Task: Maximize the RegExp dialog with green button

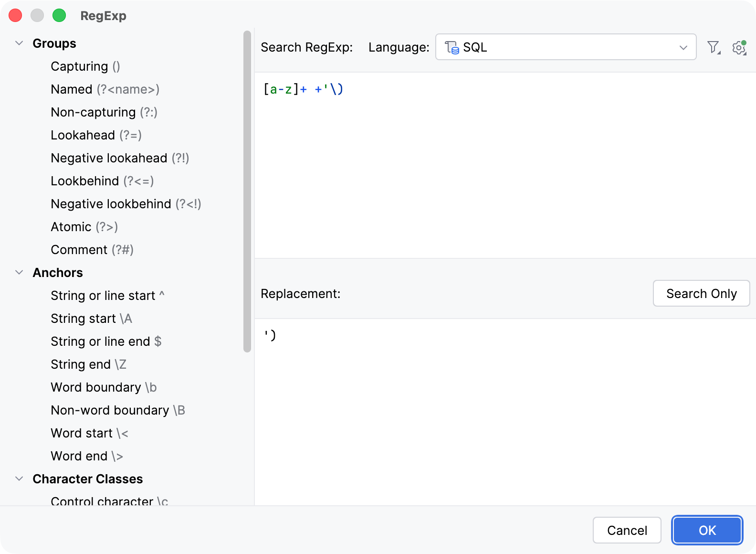Action: tap(59, 15)
